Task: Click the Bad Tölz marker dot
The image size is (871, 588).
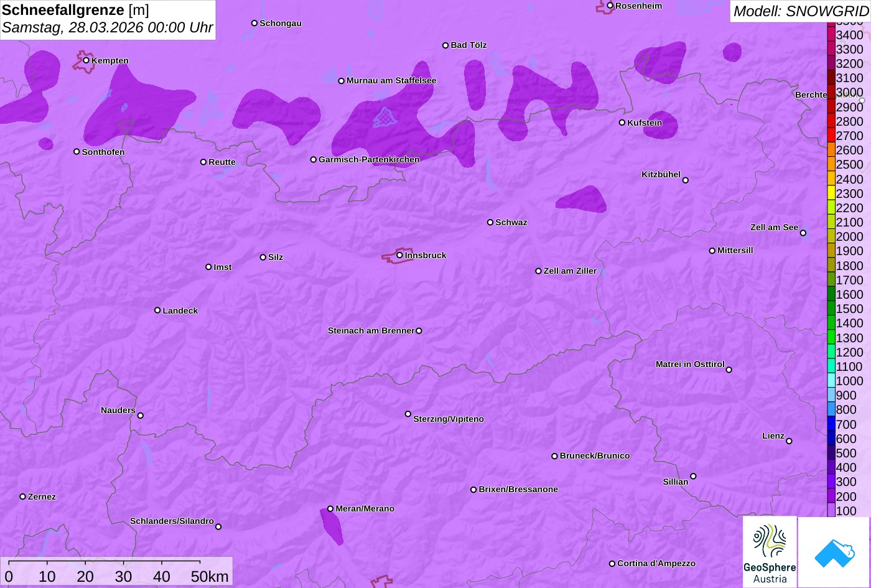Action: tap(445, 45)
